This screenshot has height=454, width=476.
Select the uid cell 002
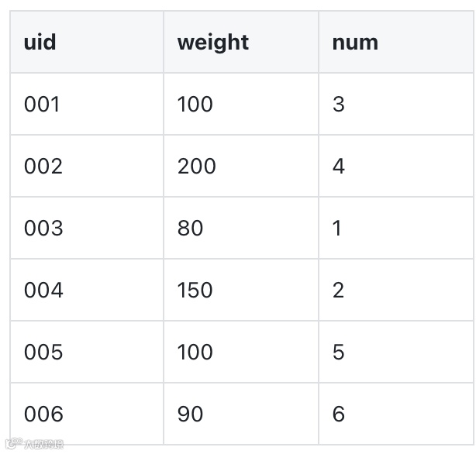coord(43,166)
